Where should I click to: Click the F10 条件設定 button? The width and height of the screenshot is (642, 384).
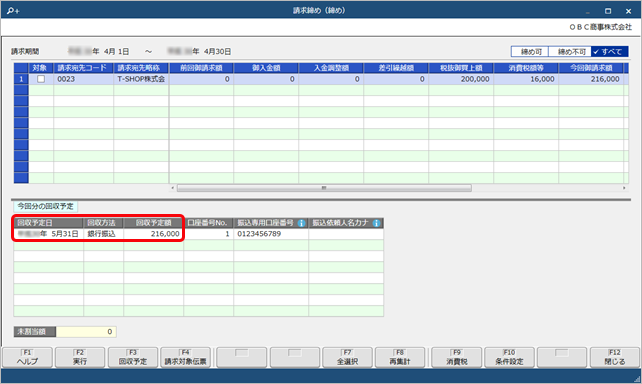pos(509,357)
